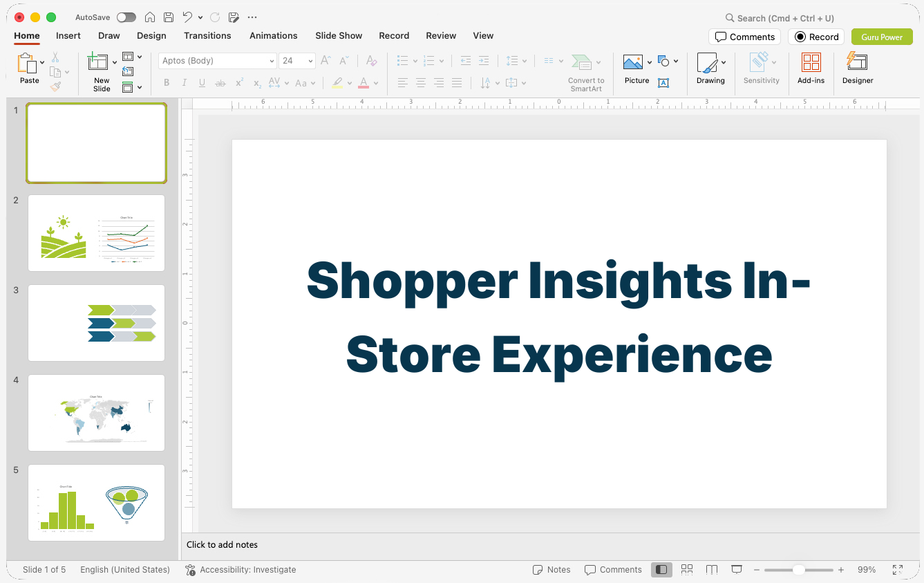924x583 pixels.
Task: Increase the indent level
Action: 484,61
